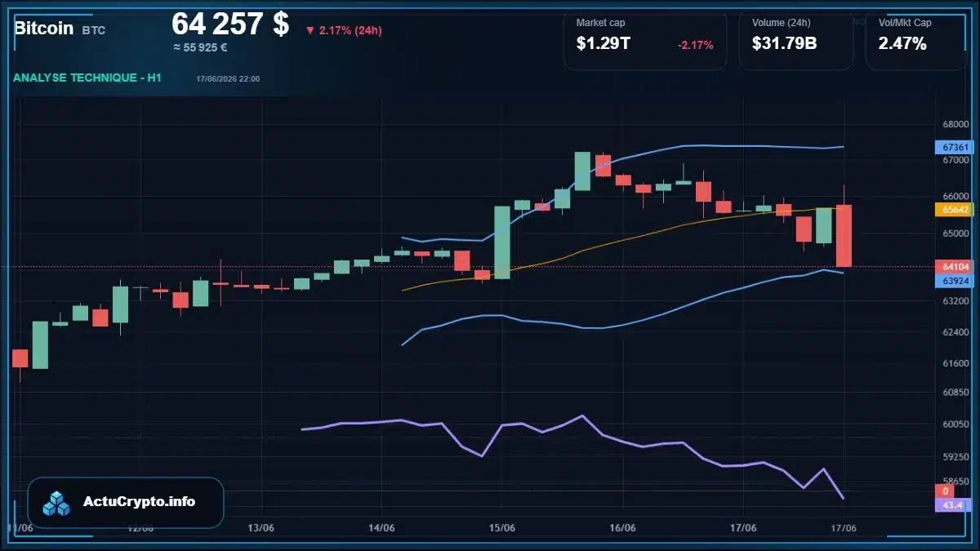This screenshot has width=980, height=551.
Task: Click the 60050 price axis label
Action: [955, 424]
